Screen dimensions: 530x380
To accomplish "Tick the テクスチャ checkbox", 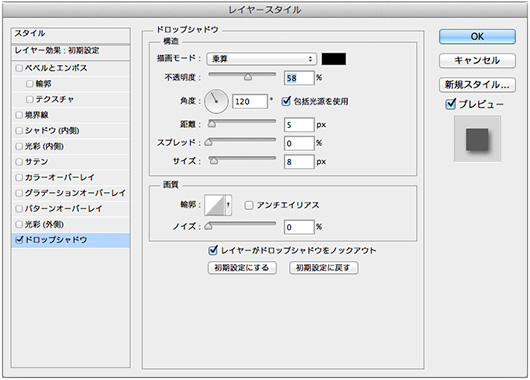I will pyautogui.click(x=30, y=99).
